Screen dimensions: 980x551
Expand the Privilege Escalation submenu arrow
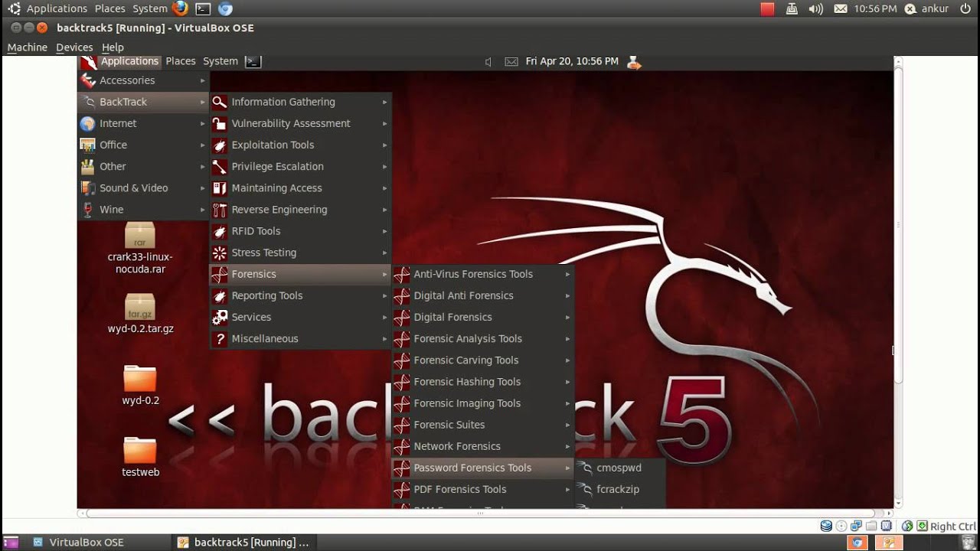point(385,166)
